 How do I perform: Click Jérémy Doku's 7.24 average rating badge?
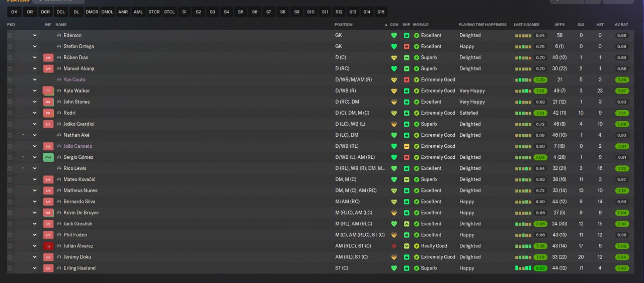click(622, 257)
